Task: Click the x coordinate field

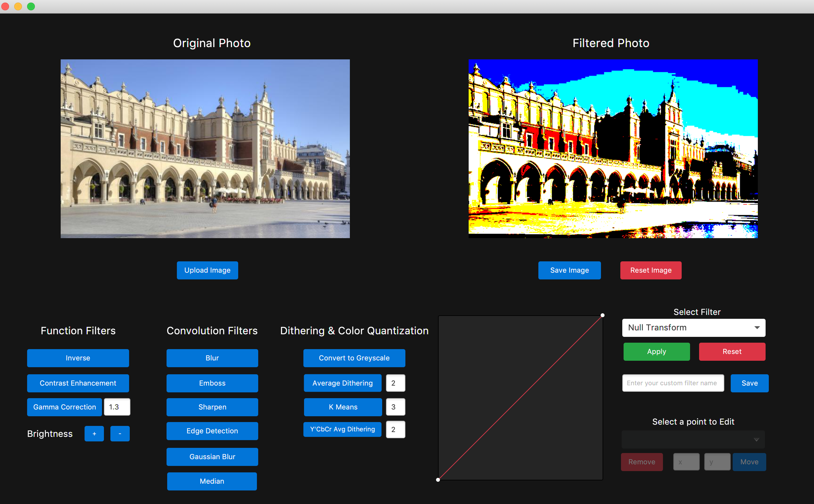Action: click(686, 462)
